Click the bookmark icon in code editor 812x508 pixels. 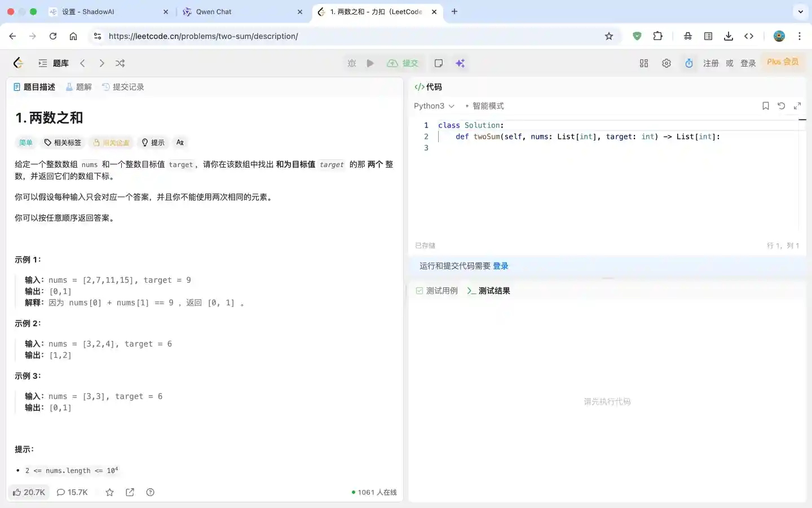(x=766, y=106)
